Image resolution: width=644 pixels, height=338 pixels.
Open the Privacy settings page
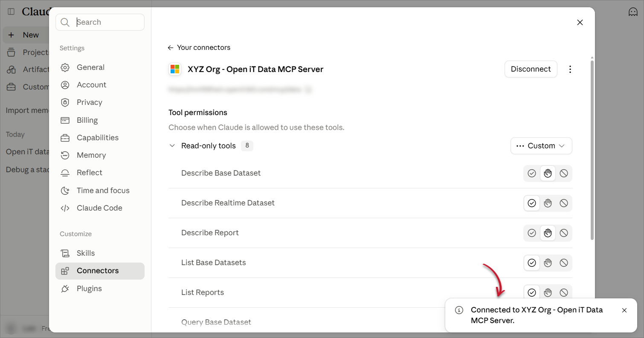tap(100, 102)
